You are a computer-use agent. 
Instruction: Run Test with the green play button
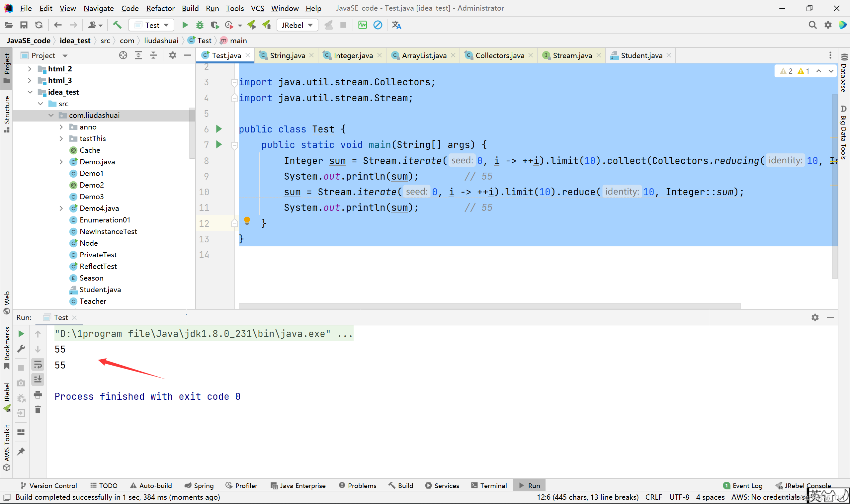point(185,25)
